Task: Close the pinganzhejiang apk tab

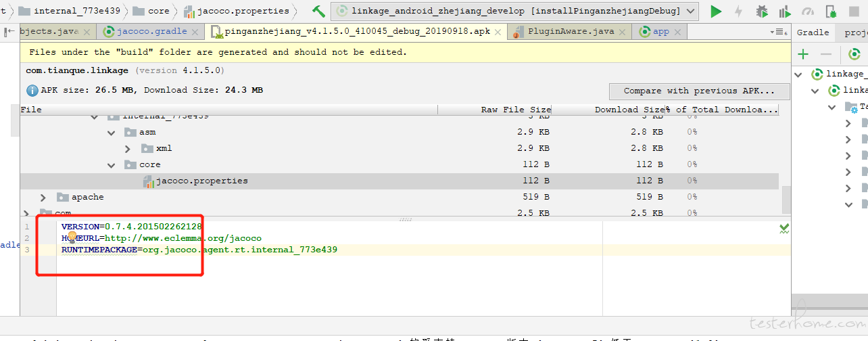Action: pyautogui.click(x=499, y=32)
